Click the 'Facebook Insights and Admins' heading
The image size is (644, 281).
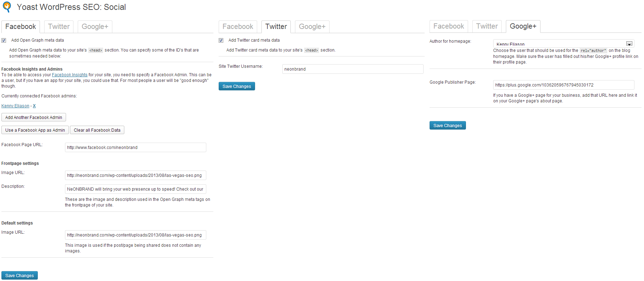32,69
